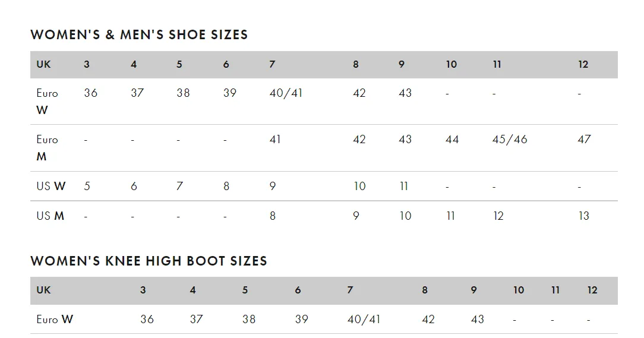Select the US M row label

tap(50, 216)
